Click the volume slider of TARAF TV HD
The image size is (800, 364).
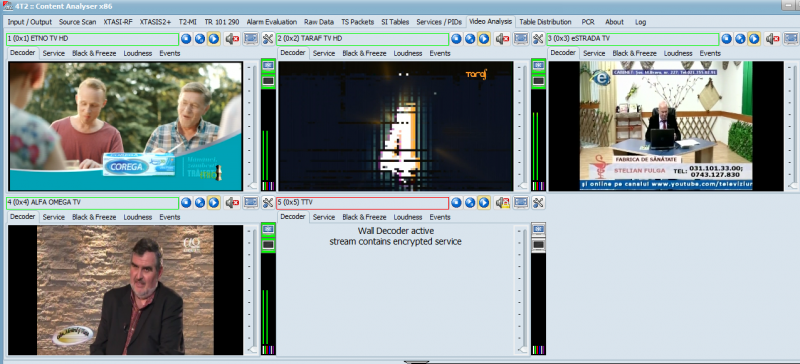tap(523, 126)
